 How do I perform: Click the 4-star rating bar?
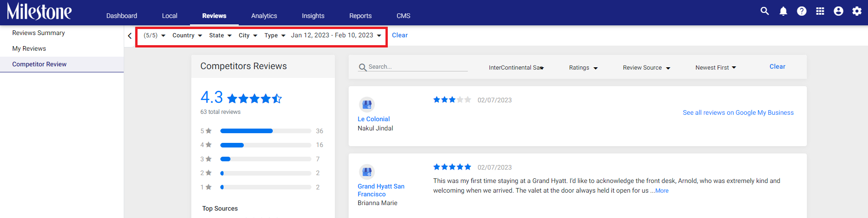click(266, 145)
